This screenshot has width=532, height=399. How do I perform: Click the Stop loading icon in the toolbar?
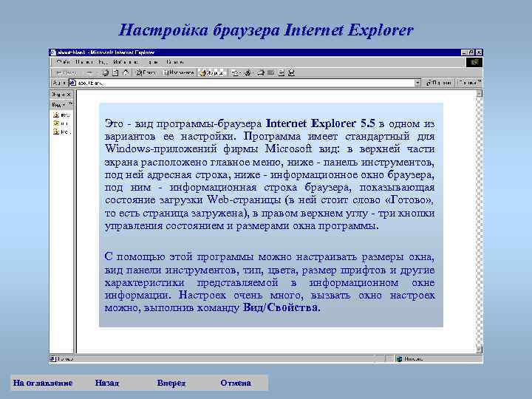pyautogui.click(x=106, y=72)
